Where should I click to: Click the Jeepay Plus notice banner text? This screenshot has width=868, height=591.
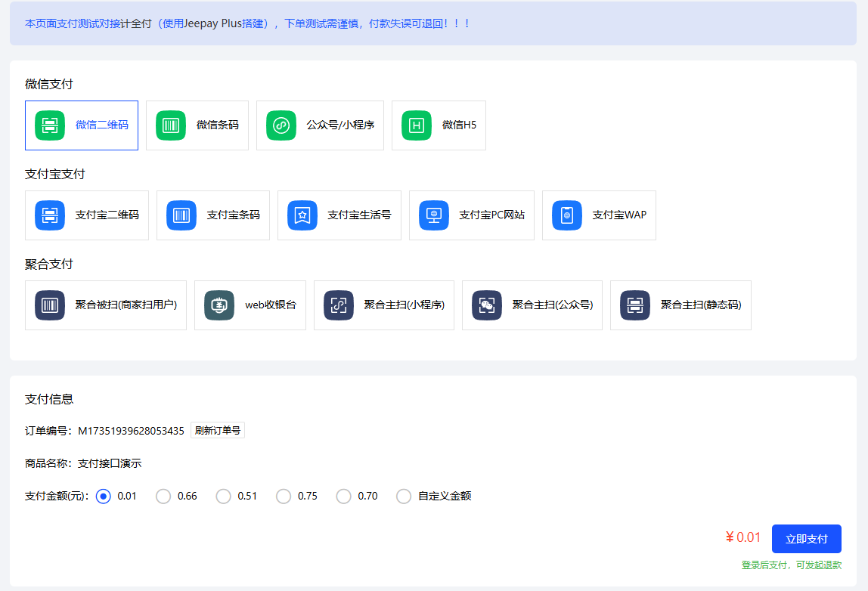point(247,23)
